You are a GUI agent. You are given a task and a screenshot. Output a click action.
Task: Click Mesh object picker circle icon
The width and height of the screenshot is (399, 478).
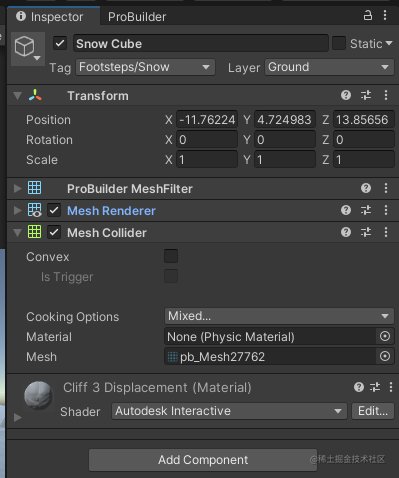(385, 356)
